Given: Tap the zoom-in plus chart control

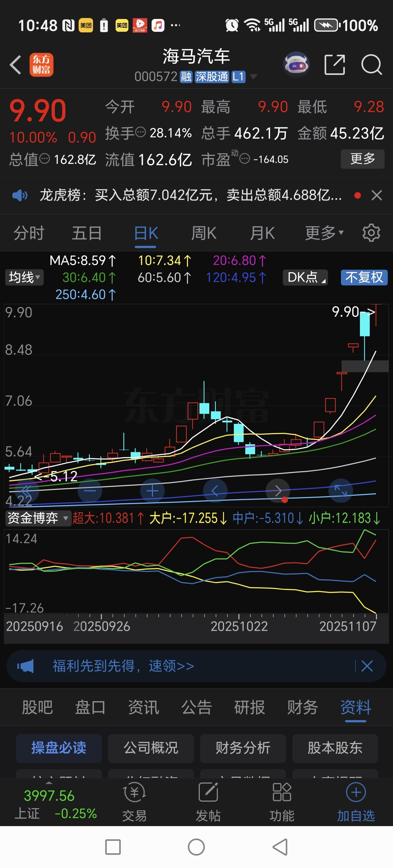Looking at the screenshot, I should point(152,491).
